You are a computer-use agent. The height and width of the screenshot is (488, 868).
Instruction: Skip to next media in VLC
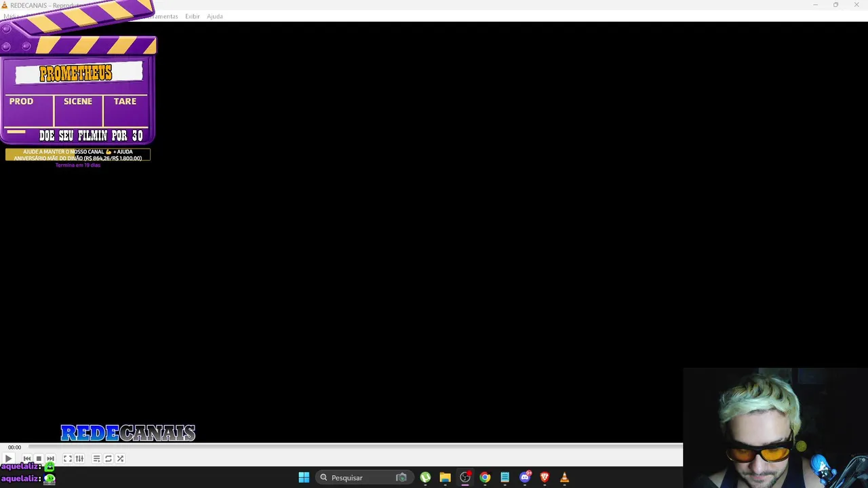coord(50,459)
